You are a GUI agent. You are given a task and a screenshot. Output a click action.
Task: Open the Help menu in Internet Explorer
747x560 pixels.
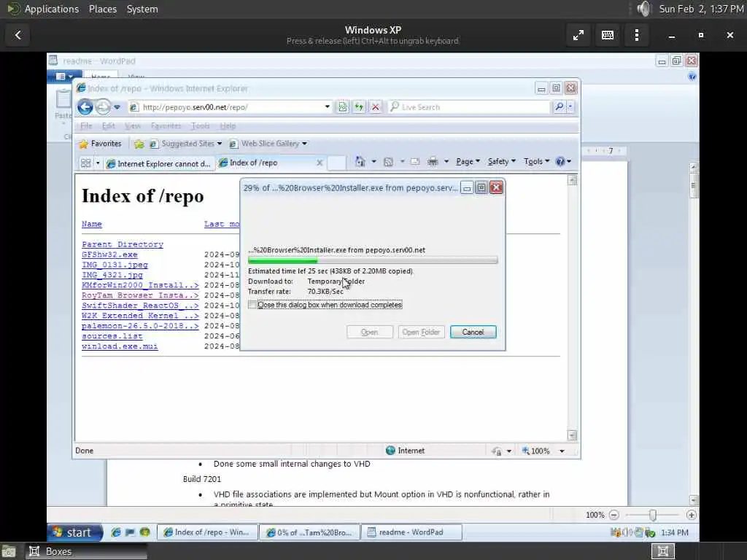[228, 126]
